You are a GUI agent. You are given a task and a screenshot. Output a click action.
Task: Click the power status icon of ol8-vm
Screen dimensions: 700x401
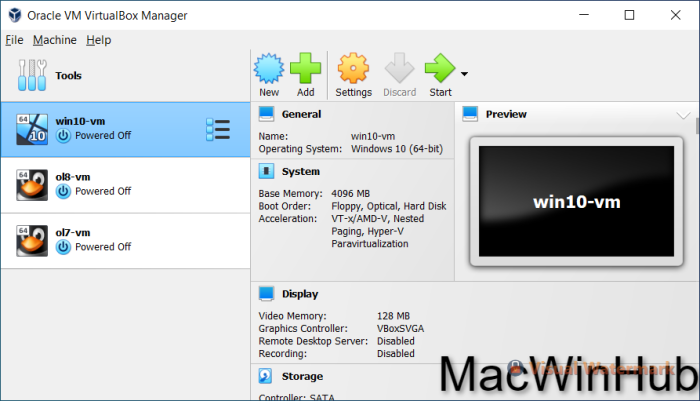coord(63,192)
